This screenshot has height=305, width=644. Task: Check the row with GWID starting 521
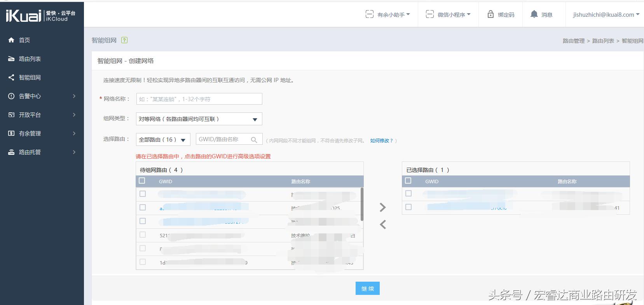coord(143,235)
